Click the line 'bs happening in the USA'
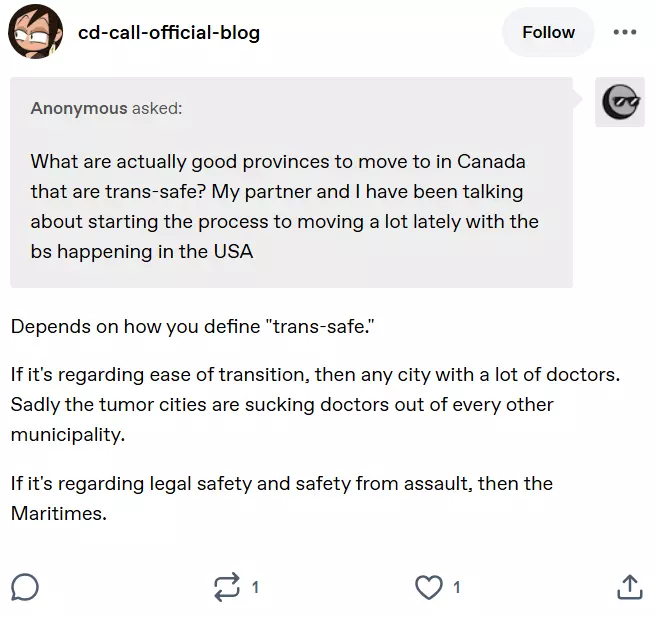This screenshot has width=656, height=617. pyautogui.click(x=142, y=252)
